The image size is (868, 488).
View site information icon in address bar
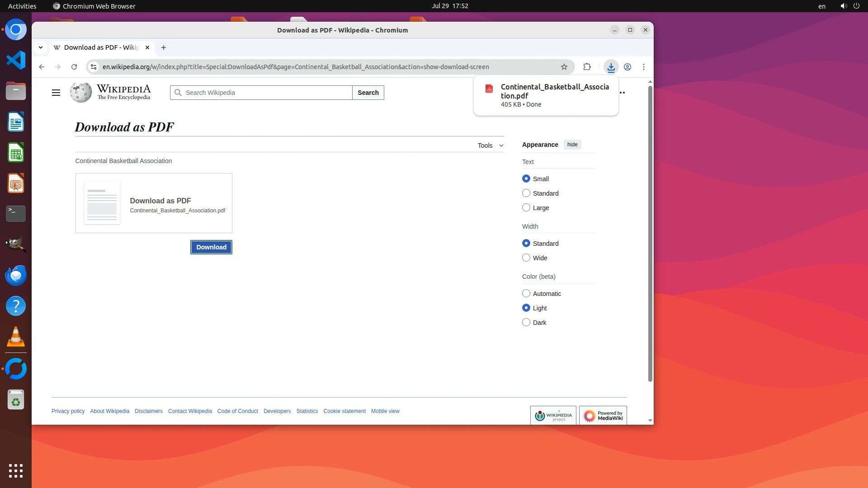(94, 67)
